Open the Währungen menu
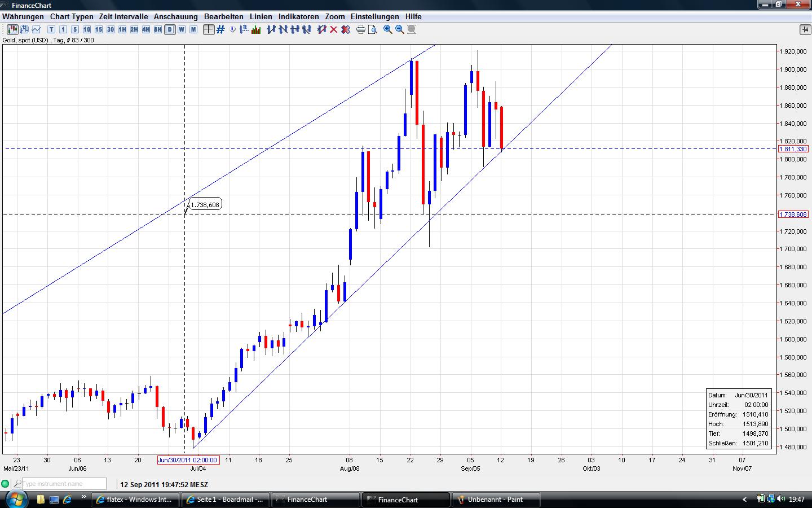Viewport: 812px width, 508px height. pos(23,16)
